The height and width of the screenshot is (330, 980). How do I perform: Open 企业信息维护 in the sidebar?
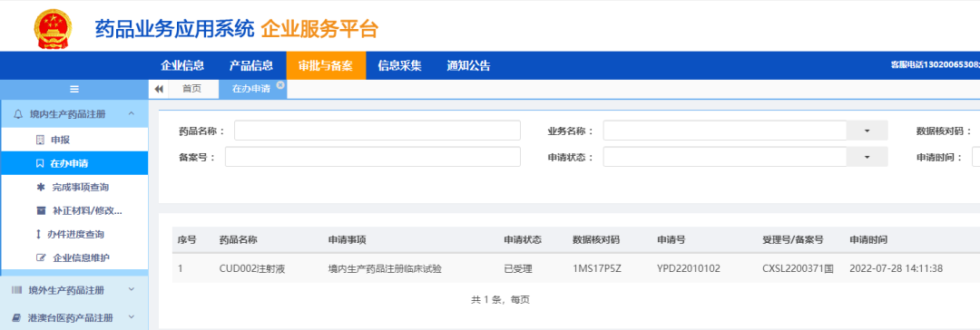pos(74,257)
